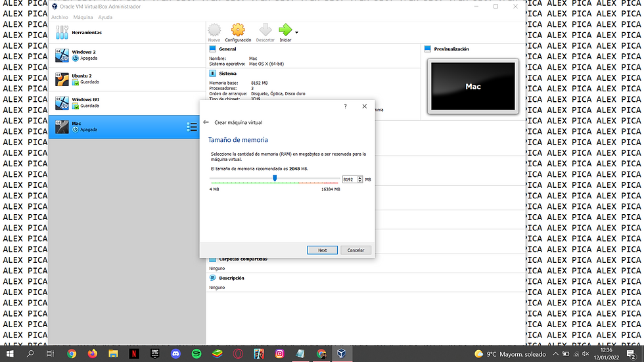This screenshot has width=644, height=362.
Task: Click the Mac preview thumbnail
Action: [472, 86]
